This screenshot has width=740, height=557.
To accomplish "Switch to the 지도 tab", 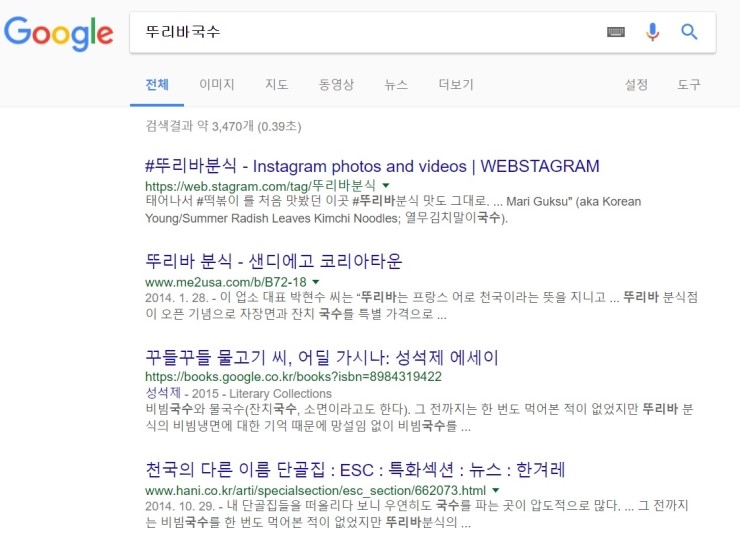I will pyautogui.click(x=277, y=85).
